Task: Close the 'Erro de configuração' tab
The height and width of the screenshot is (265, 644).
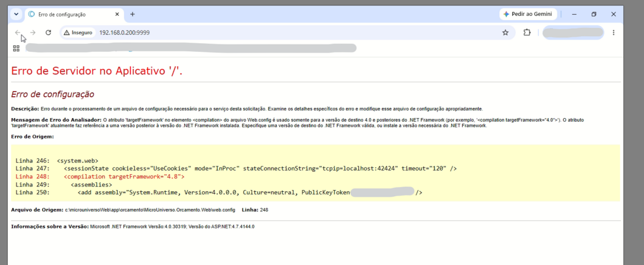Action: pyautogui.click(x=117, y=14)
